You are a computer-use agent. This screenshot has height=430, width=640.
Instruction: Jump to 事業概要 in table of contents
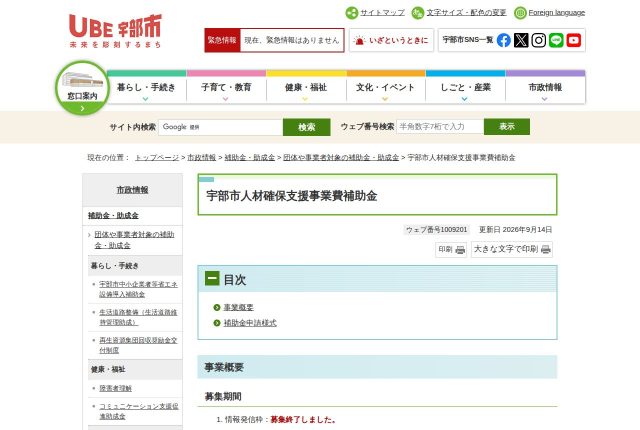pyautogui.click(x=238, y=307)
